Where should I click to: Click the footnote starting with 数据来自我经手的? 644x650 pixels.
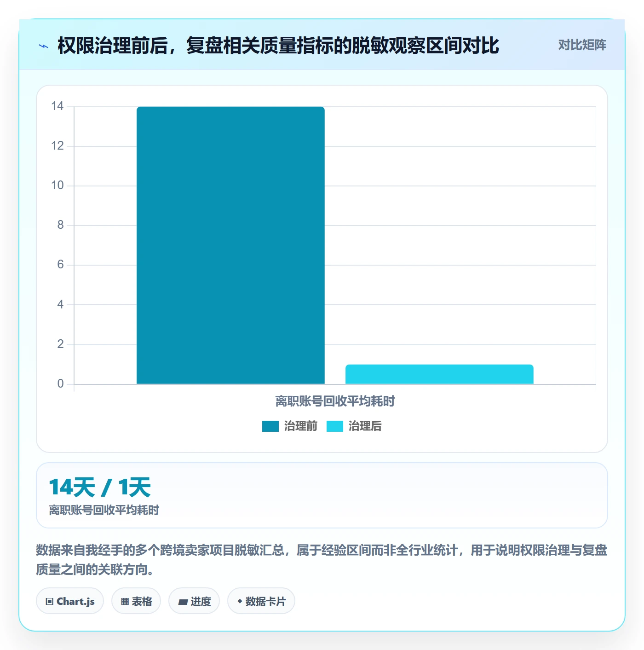(x=322, y=560)
